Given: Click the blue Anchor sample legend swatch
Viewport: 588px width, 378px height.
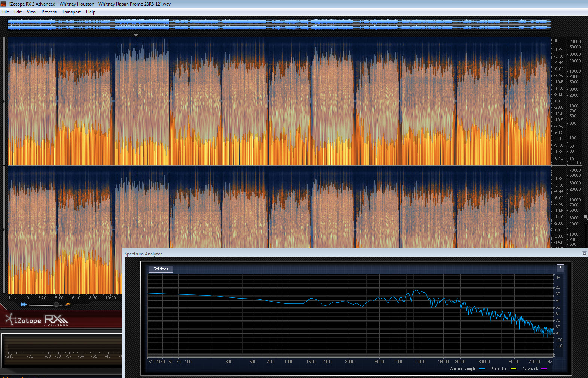Looking at the screenshot, I should (482, 369).
